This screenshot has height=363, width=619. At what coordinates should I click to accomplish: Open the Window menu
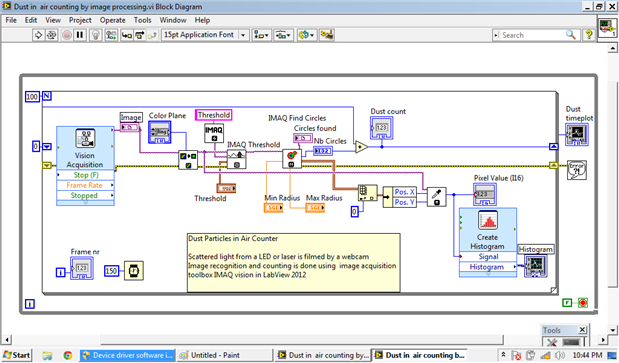pos(173,20)
